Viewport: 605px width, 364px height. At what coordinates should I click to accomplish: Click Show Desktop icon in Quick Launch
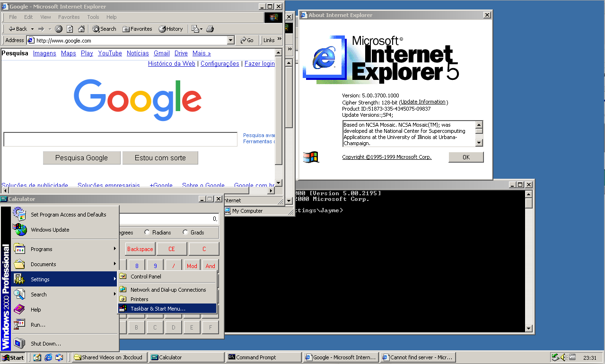coord(37,357)
